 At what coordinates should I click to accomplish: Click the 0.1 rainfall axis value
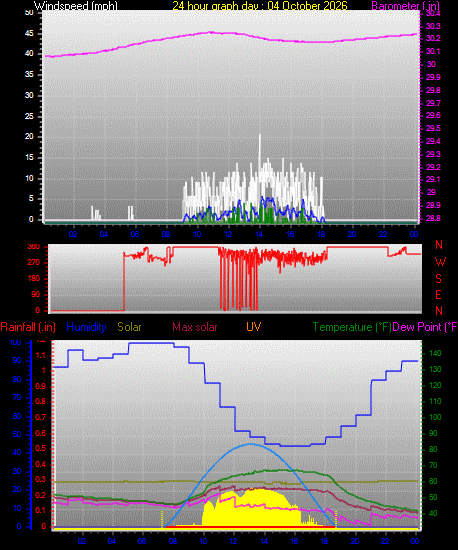tap(41, 510)
